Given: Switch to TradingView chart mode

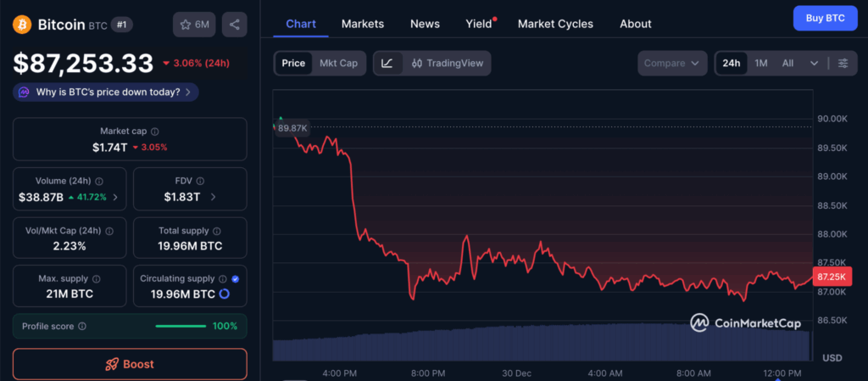Looking at the screenshot, I should (x=446, y=63).
